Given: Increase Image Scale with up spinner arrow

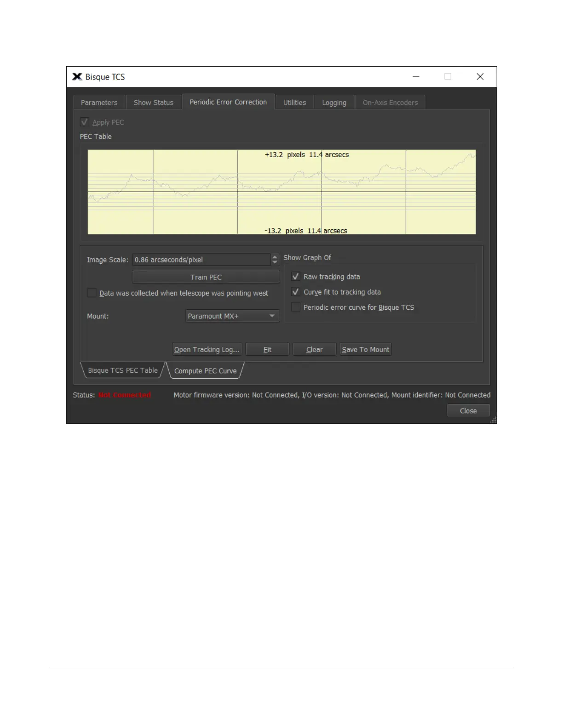Looking at the screenshot, I should 275,257.
